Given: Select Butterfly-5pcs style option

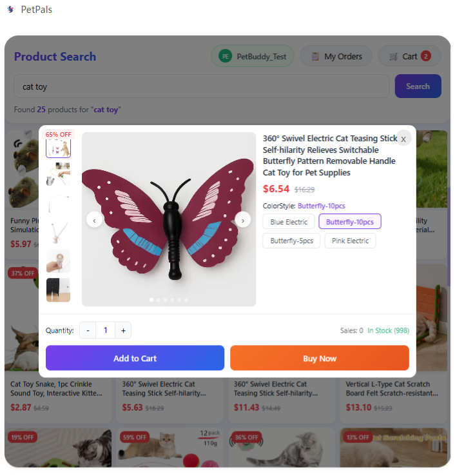Looking at the screenshot, I should (x=291, y=241).
